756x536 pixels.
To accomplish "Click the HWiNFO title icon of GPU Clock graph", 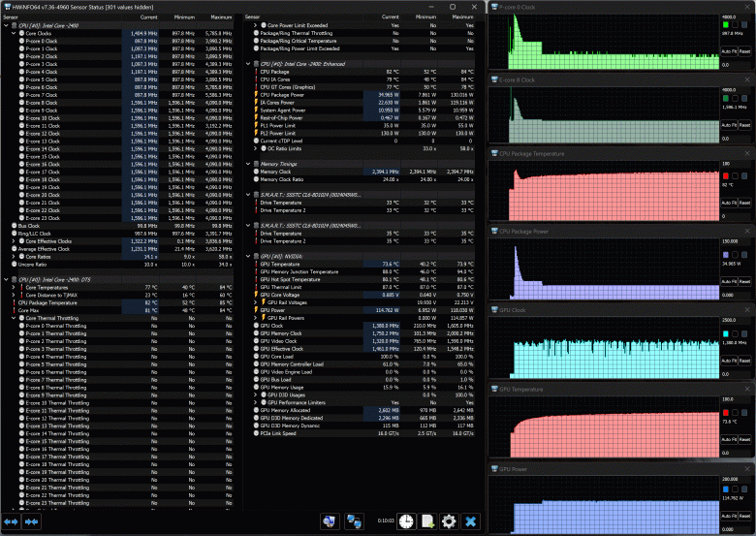I will click(x=494, y=310).
